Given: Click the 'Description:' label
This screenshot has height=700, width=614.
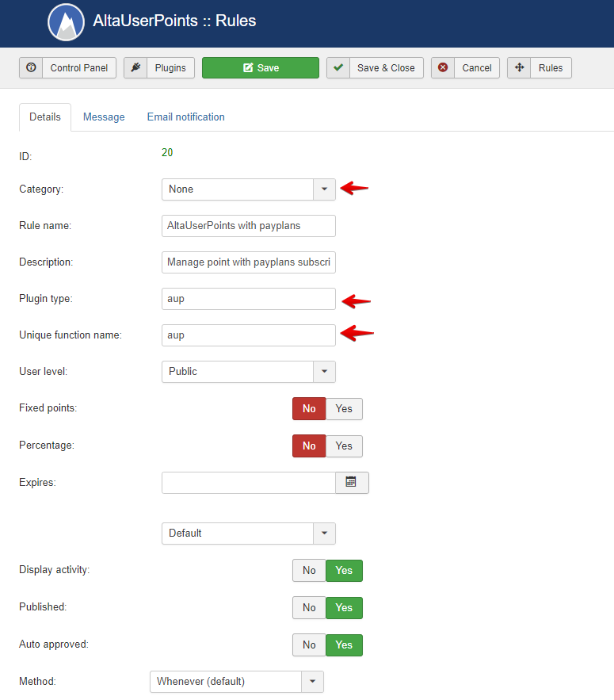Looking at the screenshot, I should [46, 262].
